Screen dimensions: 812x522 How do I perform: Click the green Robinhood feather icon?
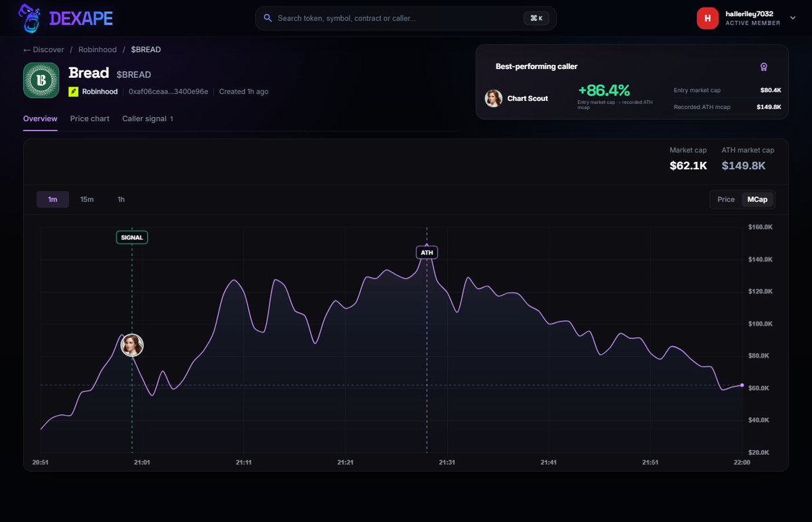tap(74, 91)
